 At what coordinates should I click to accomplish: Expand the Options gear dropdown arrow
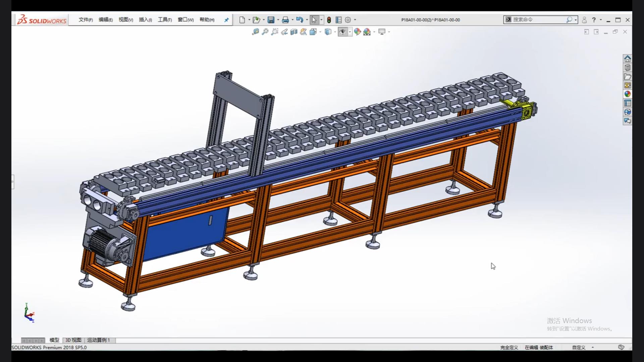tap(355, 20)
